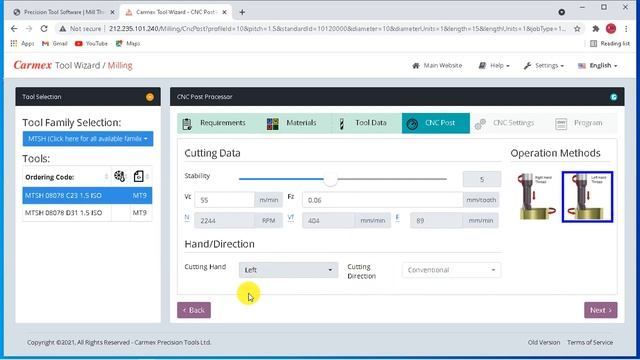
Task: Open the Cutting Hand dropdown
Action: (x=288, y=270)
